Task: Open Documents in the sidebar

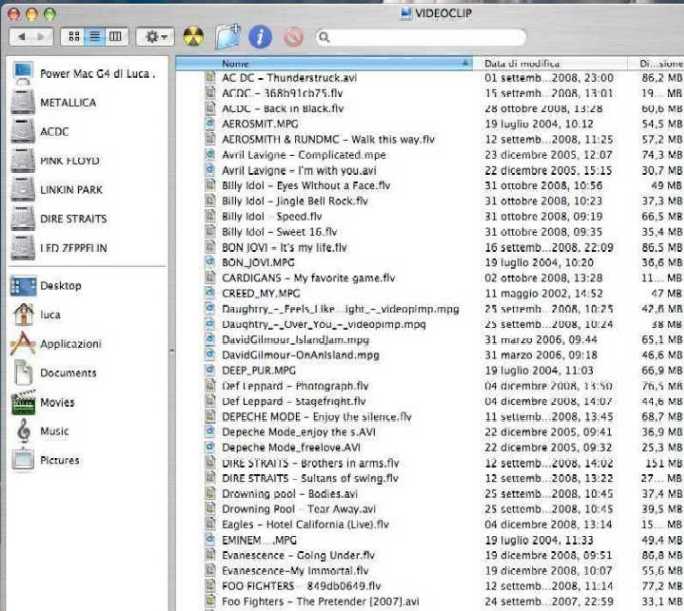Action: (55, 373)
